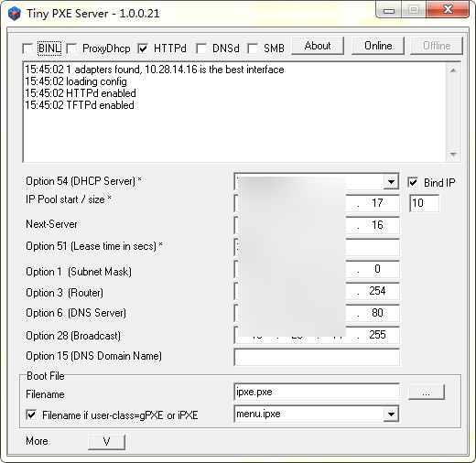
Task: Close the Tiny PXE Server window
Action: click(x=448, y=10)
